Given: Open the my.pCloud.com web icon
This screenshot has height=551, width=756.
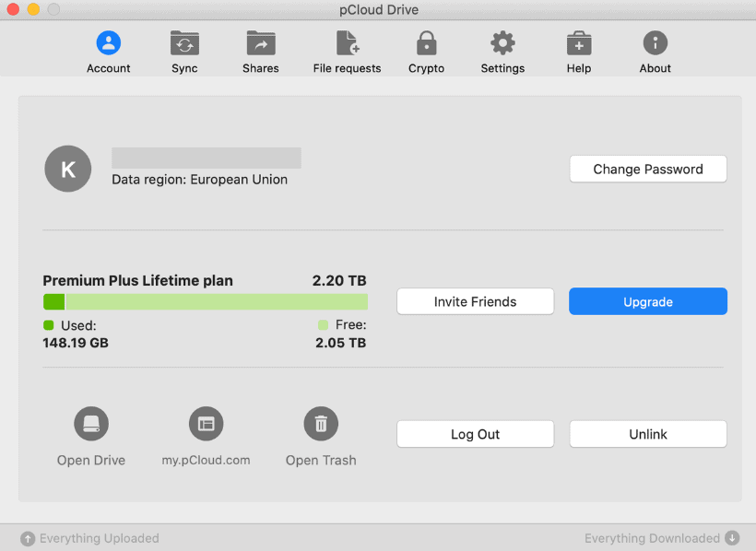Looking at the screenshot, I should pyautogui.click(x=206, y=424).
